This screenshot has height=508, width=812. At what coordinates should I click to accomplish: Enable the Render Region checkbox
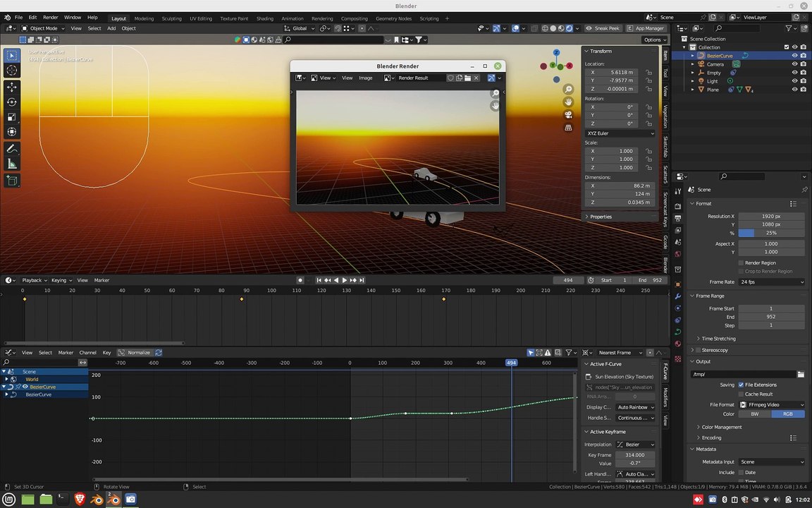click(x=741, y=262)
